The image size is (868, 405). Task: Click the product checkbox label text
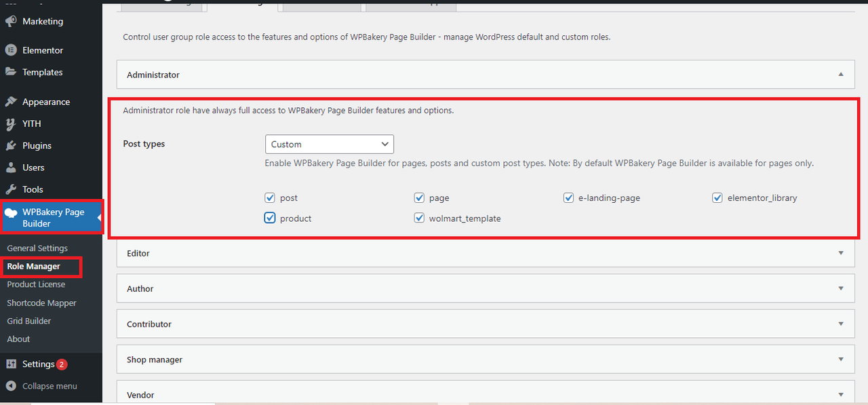pyautogui.click(x=296, y=218)
